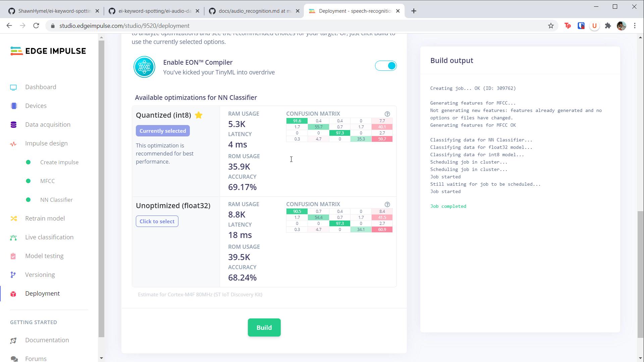Open the Chrome three-dot menu
This screenshot has width=644, height=362.
(635, 26)
